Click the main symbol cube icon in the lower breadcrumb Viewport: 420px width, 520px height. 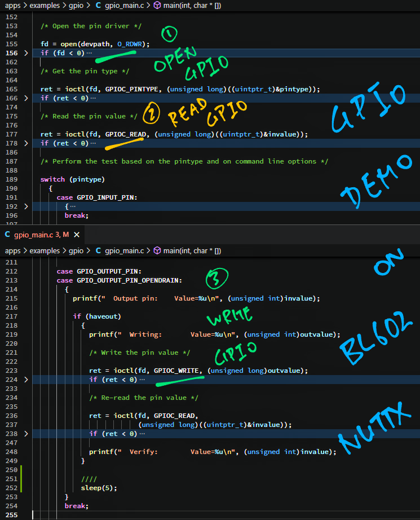click(x=158, y=250)
